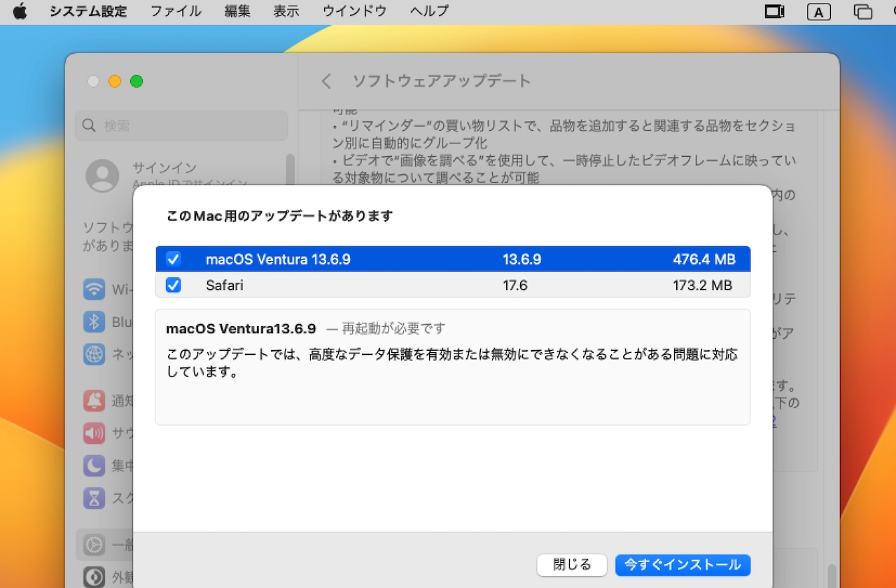Click the user avatar icon next to サインイン
This screenshot has width=896, height=588.
(x=102, y=176)
